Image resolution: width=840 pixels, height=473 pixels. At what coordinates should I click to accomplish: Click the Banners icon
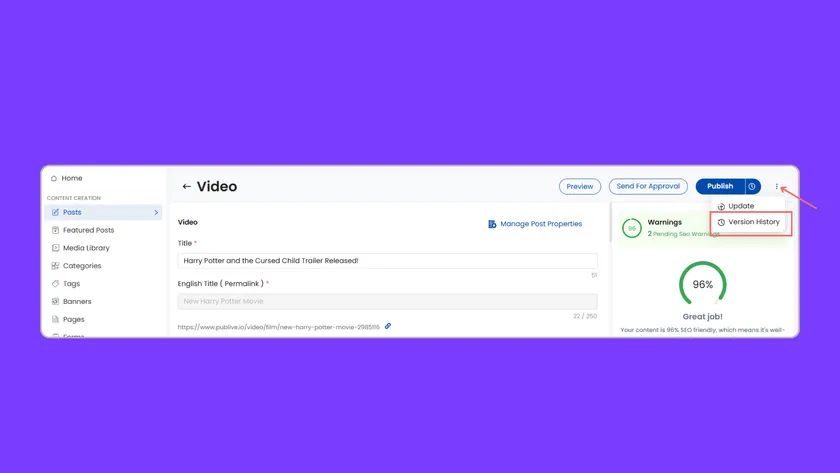click(55, 302)
